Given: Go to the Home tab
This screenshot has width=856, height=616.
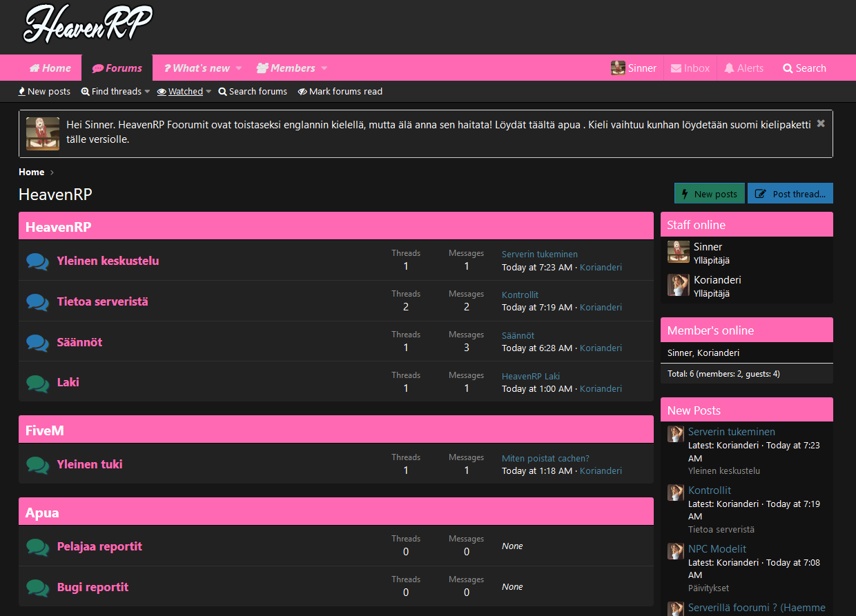Looking at the screenshot, I should (50, 68).
